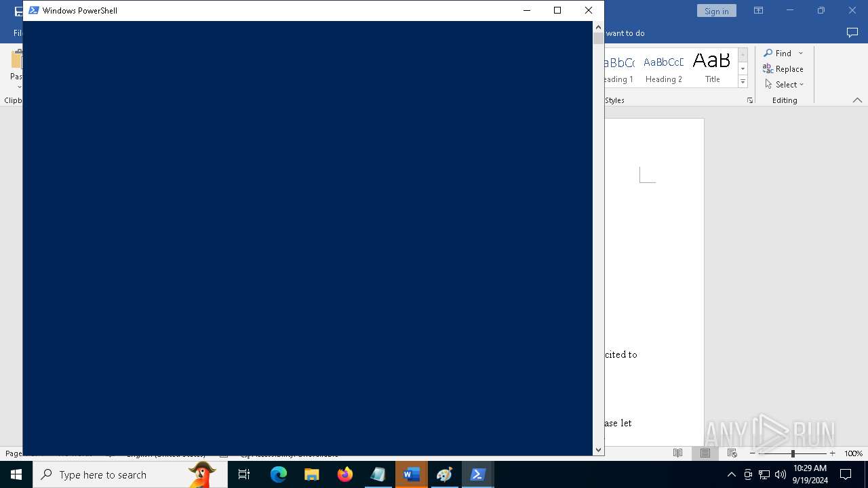
Task: Launch Firefox from the taskbar
Action: point(345,474)
